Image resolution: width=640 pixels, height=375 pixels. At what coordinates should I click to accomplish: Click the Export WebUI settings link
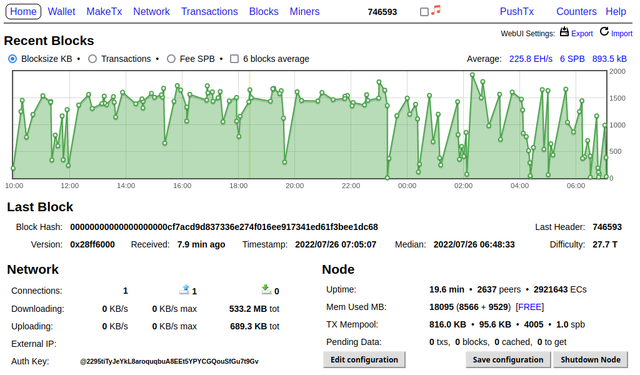coord(582,33)
